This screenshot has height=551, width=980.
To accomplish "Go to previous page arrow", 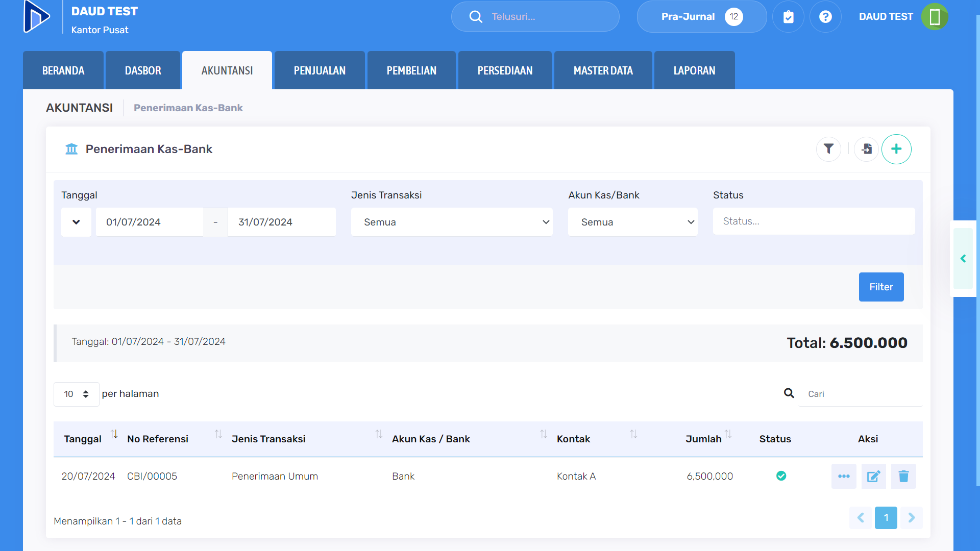I will [861, 518].
